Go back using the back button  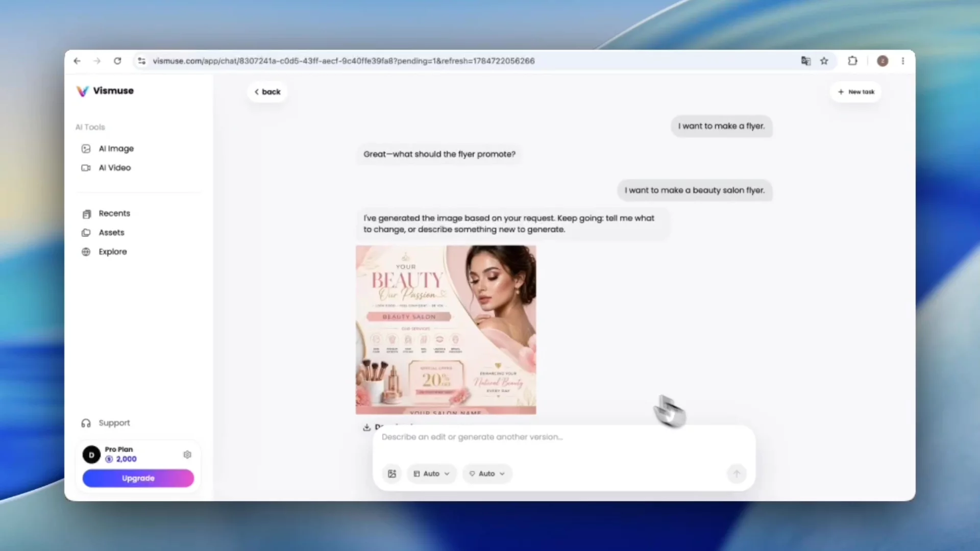point(267,92)
